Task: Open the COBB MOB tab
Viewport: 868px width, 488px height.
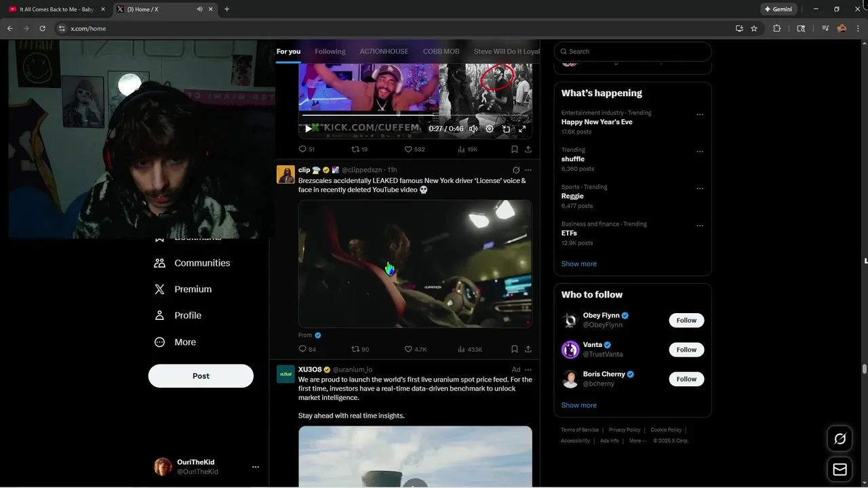Action: click(x=441, y=52)
